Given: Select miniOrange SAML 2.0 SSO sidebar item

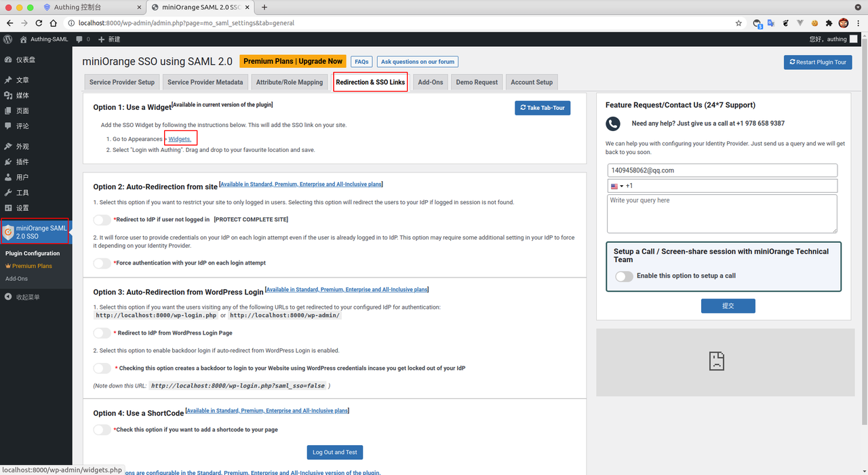Looking at the screenshot, I should pyautogui.click(x=35, y=232).
